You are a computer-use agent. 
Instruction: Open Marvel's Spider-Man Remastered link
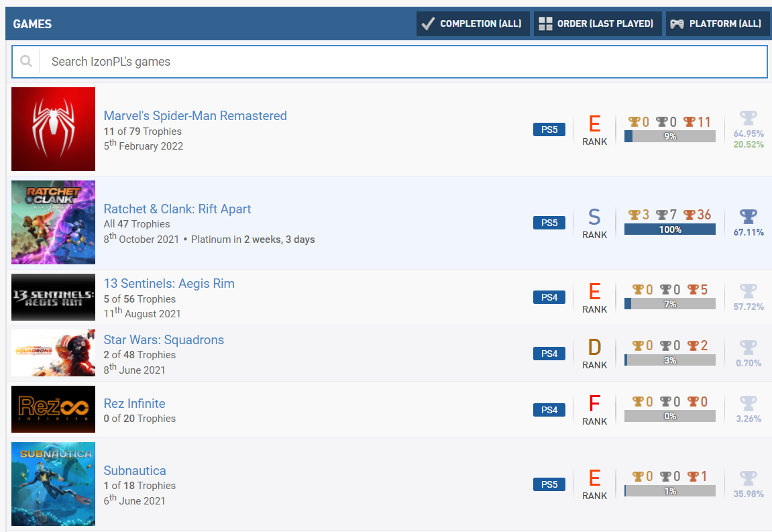tap(195, 115)
